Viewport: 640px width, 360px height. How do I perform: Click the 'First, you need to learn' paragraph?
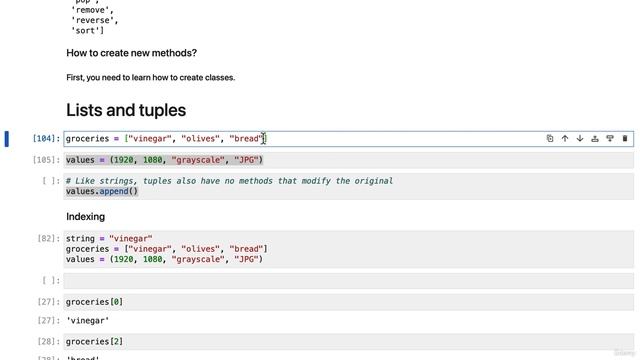coord(151,78)
